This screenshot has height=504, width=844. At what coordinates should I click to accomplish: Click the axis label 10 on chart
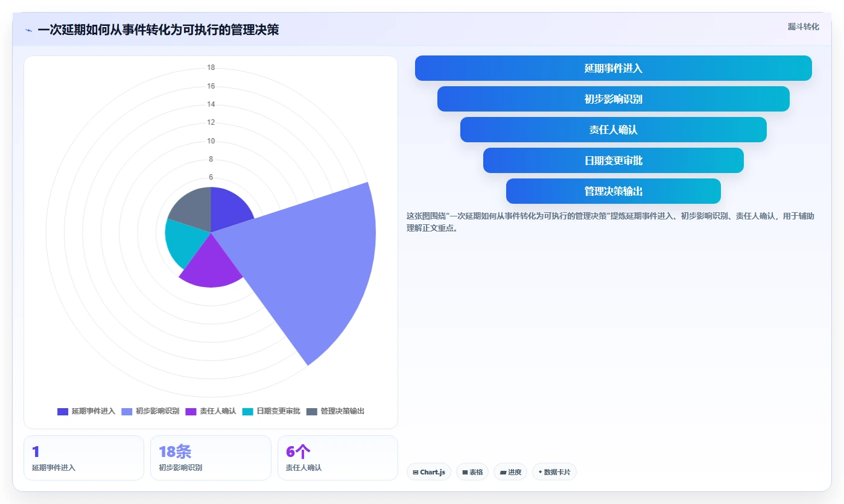point(211,141)
